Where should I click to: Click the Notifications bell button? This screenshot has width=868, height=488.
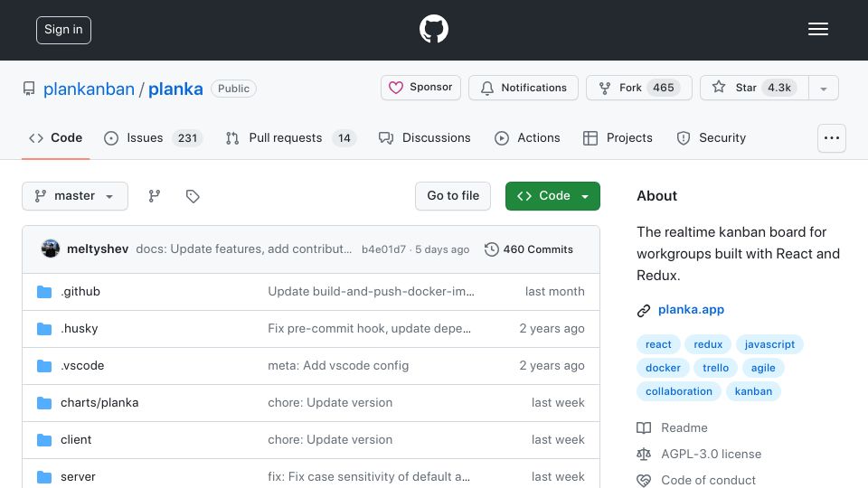(524, 88)
